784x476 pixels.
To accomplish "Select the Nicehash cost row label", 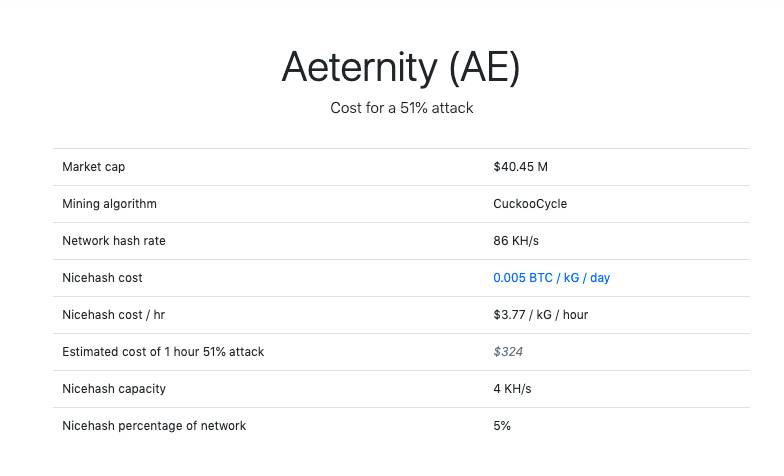I will tap(102, 278).
